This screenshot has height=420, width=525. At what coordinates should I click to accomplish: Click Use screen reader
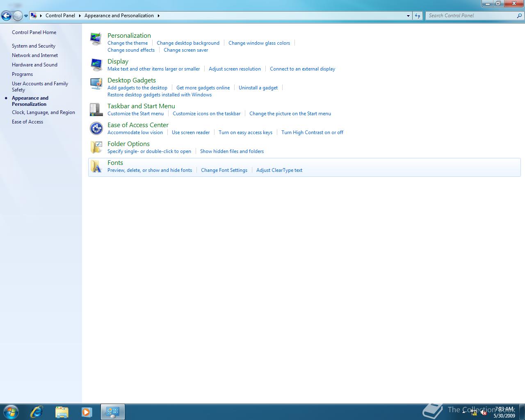tap(191, 132)
